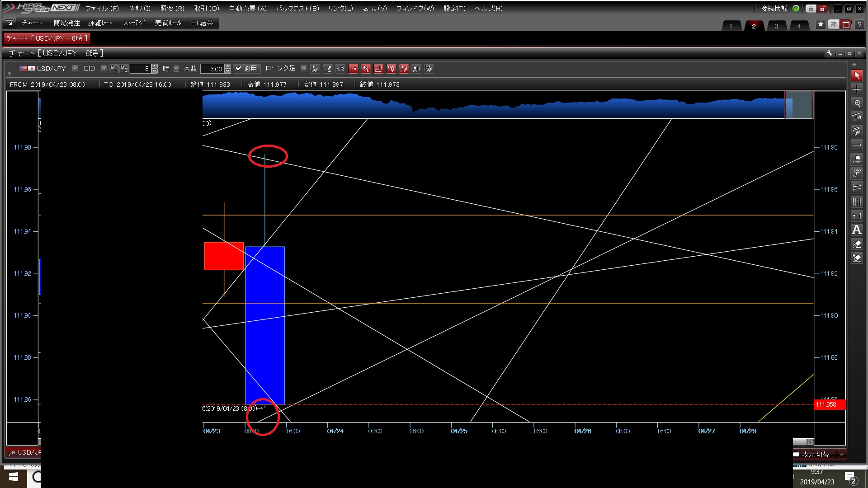Click the alert bell tool

(x=857, y=160)
